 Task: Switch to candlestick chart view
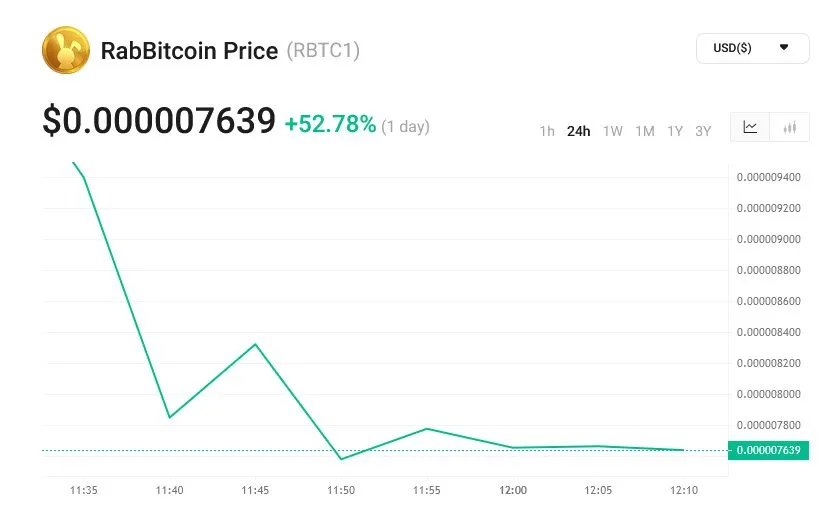(790, 128)
